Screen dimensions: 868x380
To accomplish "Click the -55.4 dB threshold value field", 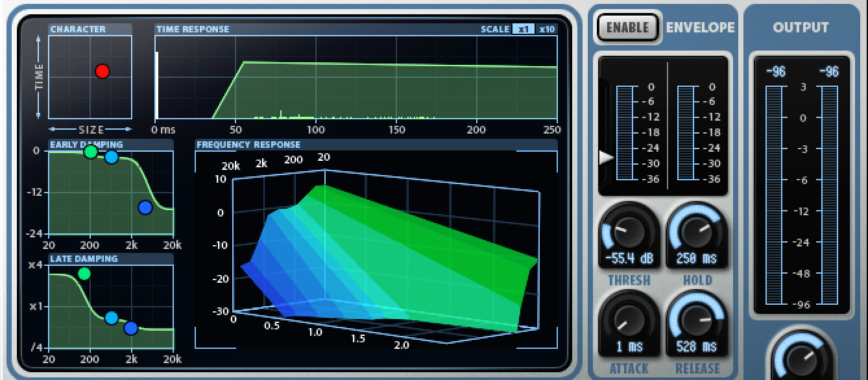I will 629,259.
